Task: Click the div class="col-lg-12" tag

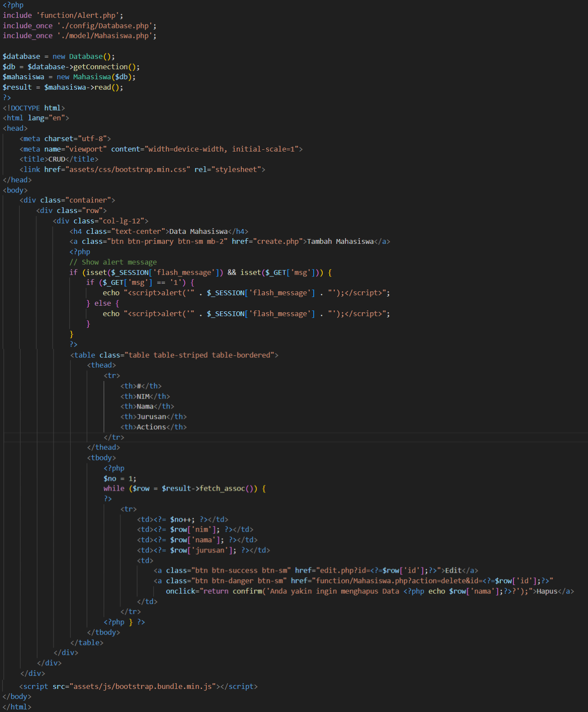Action: point(101,221)
